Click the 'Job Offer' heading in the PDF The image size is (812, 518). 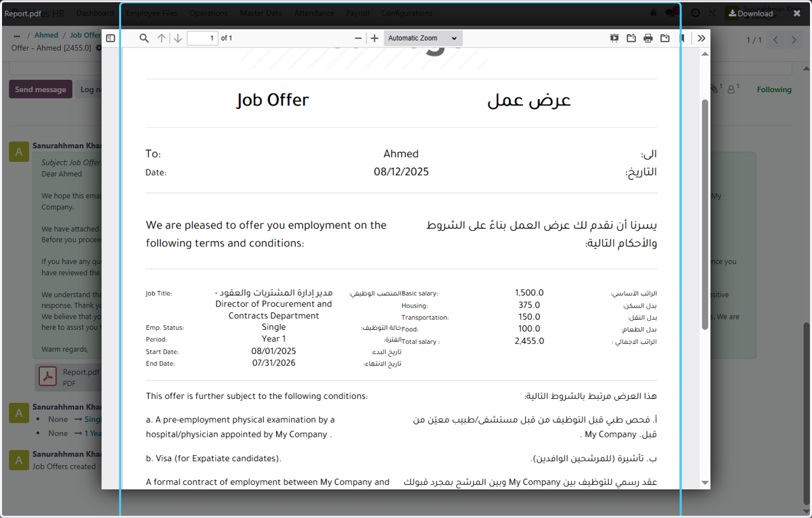(273, 100)
